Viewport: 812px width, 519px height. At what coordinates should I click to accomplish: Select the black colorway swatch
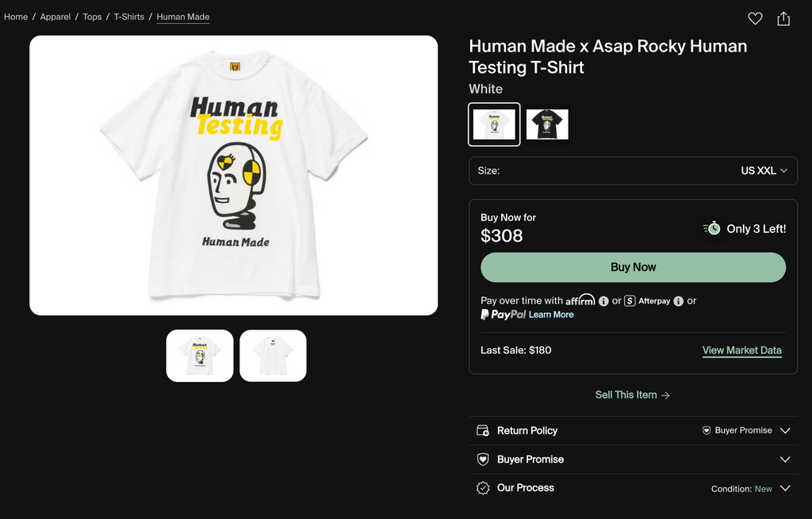pyautogui.click(x=547, y=124)
